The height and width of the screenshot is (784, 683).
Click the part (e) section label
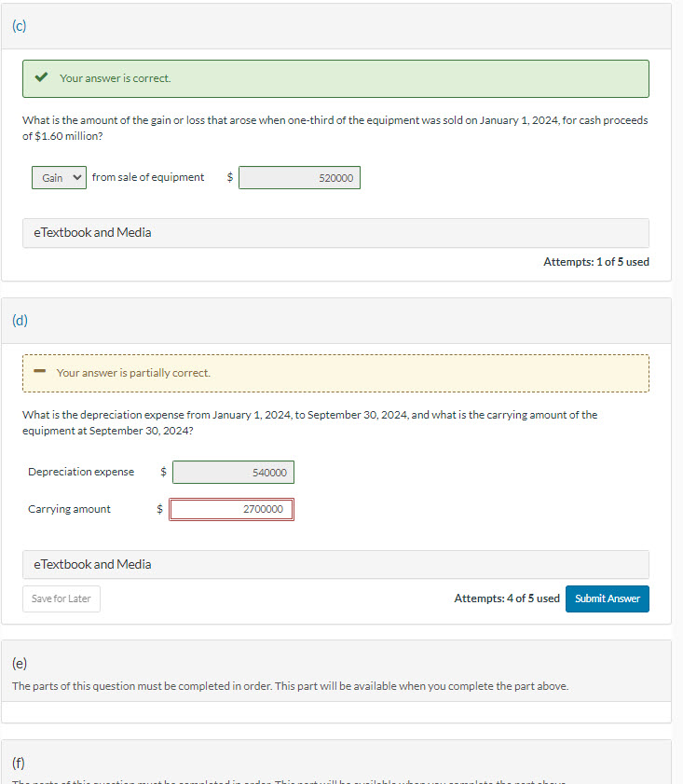20,664
